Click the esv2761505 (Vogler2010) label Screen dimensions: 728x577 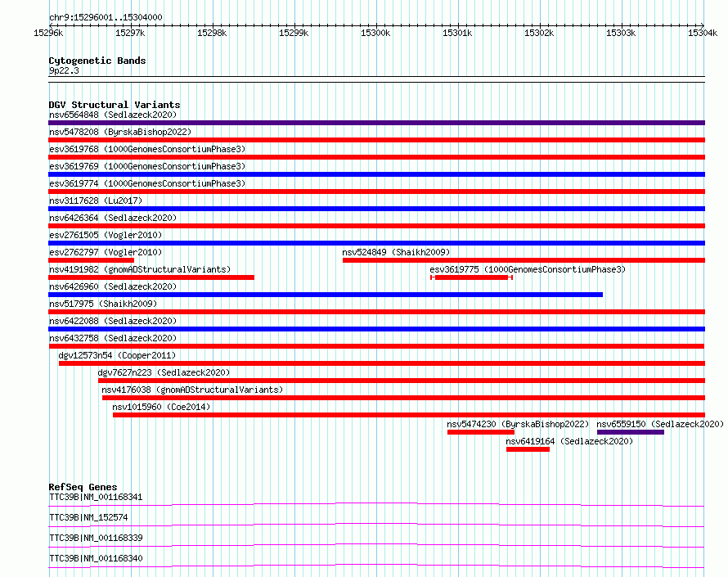coord(106,235)
